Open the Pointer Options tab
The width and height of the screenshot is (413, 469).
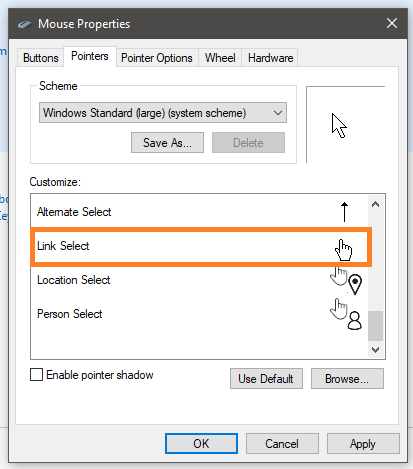click(157, 58)
